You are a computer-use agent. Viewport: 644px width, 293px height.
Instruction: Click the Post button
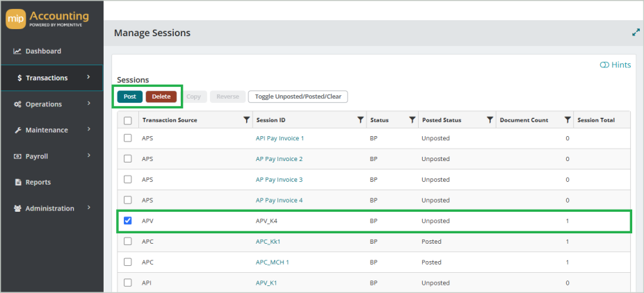point(130,97)
